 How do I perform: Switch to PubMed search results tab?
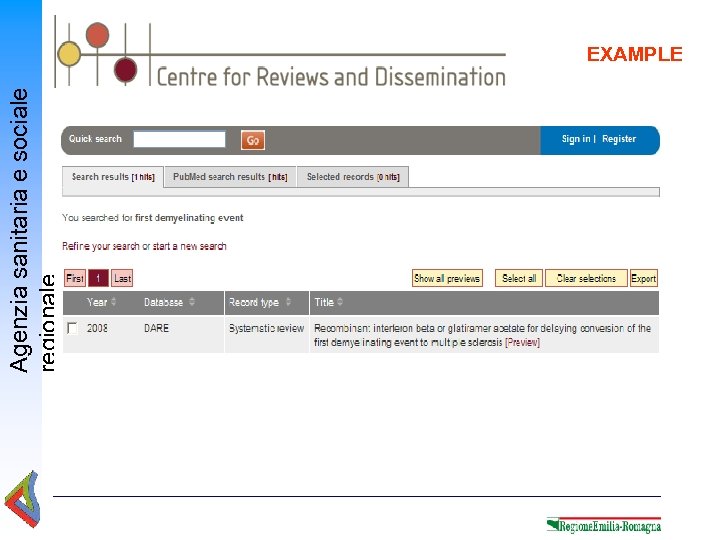230,177
